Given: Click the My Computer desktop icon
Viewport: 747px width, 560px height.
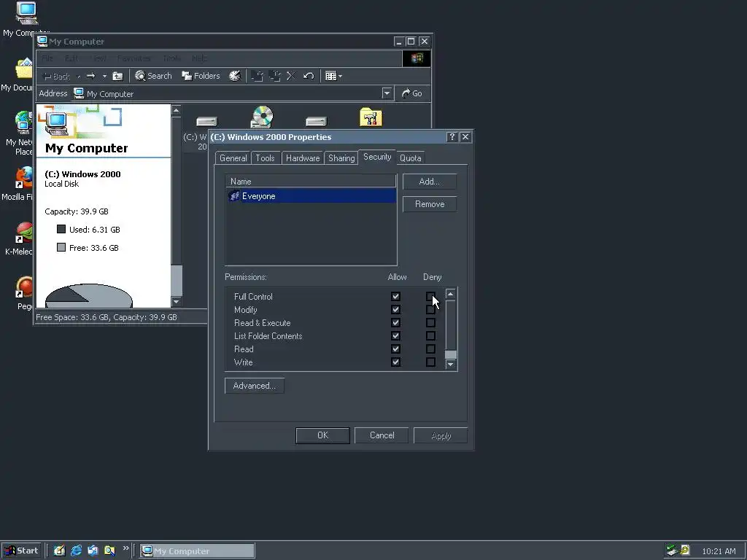Looking at the screenshot, I should click(x=26, y=13).
